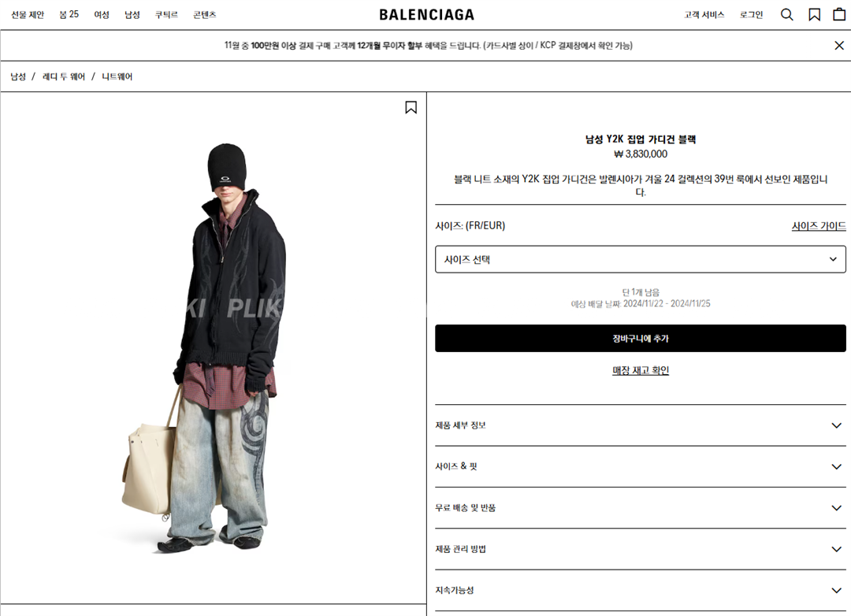Viewport: 851px width, 616px height.
Task: Dismiss the promotional banner with X
Action: pos(839,46)
